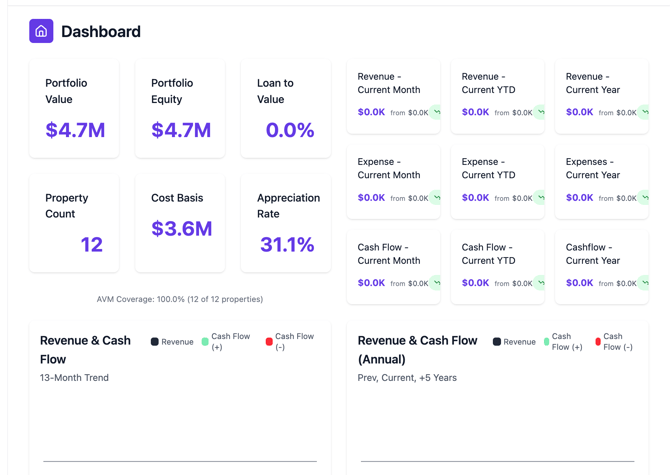Open the Portfolio Value card

pyautogui.click(x=74, y=108)
